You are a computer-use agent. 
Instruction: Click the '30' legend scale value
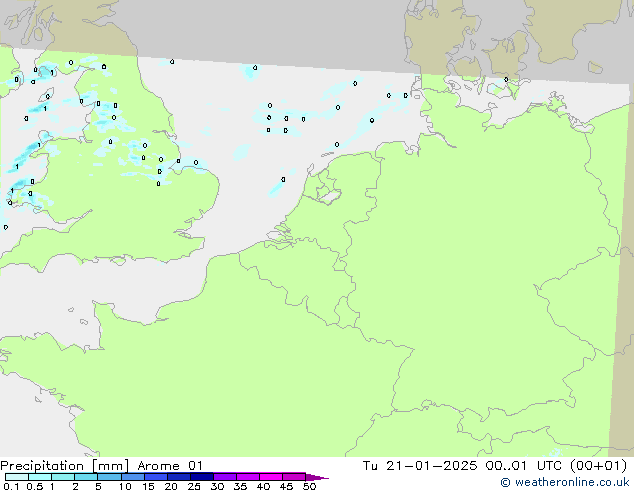click(217, 486)
